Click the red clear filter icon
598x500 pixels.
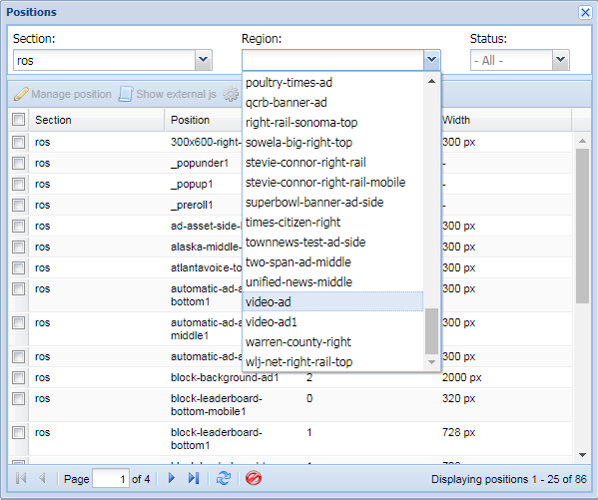pyautogui.click(x=253, y=478)
